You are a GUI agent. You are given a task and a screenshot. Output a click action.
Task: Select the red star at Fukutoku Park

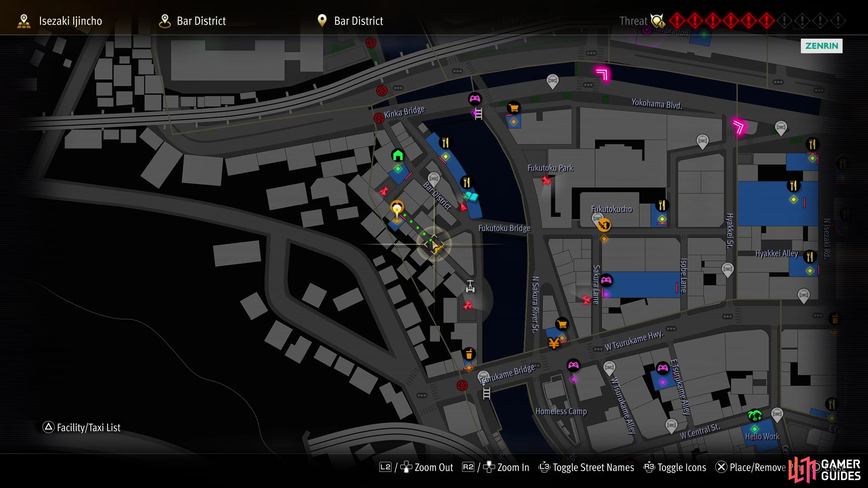click(546, 180)
